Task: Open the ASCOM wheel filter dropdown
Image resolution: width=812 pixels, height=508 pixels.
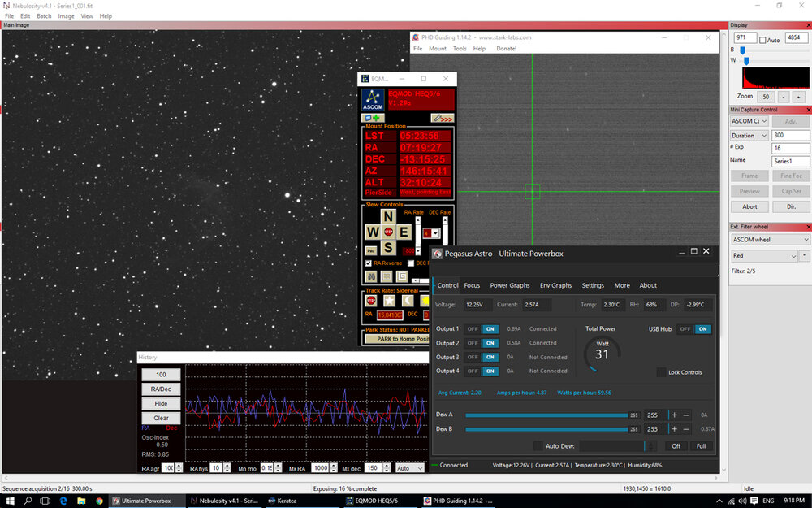Action: (770, 240)
